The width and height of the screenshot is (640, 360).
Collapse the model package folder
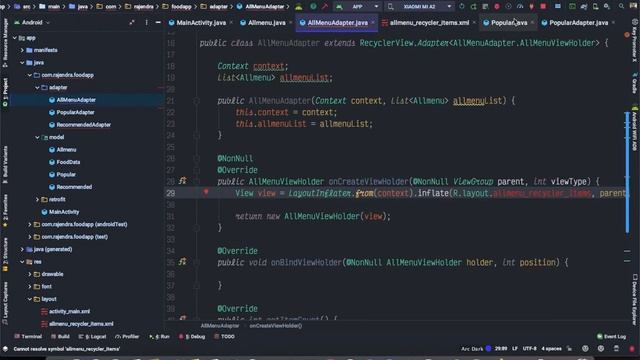[38, 137]
